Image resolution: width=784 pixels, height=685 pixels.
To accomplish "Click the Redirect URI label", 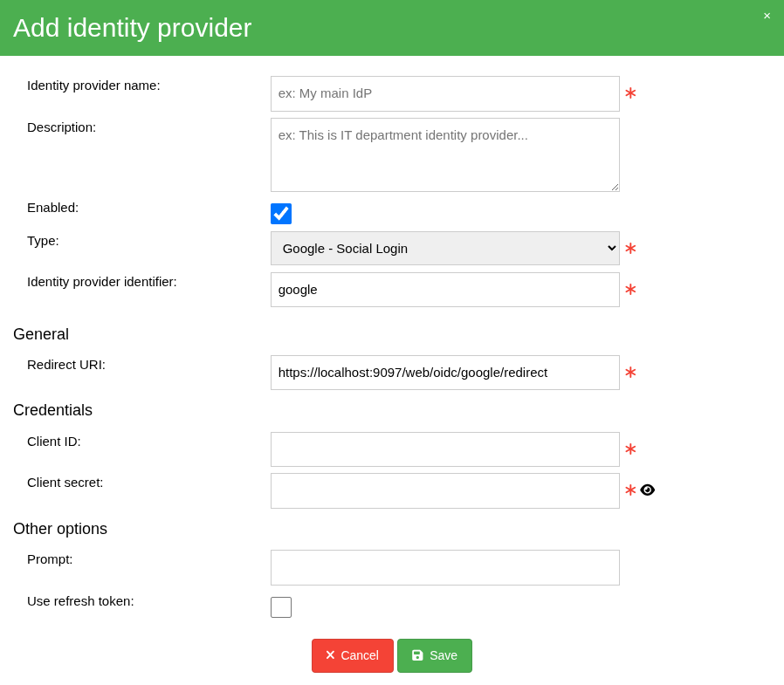I will click(66, 365).
